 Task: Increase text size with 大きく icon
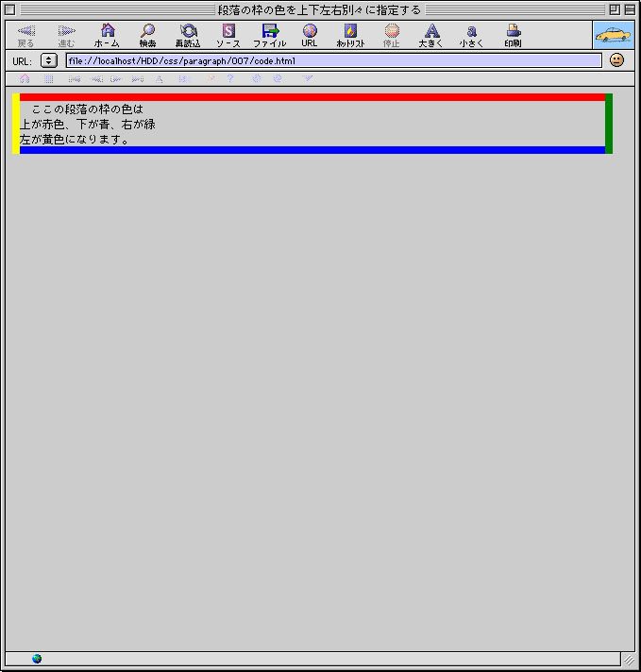[431, 30]
